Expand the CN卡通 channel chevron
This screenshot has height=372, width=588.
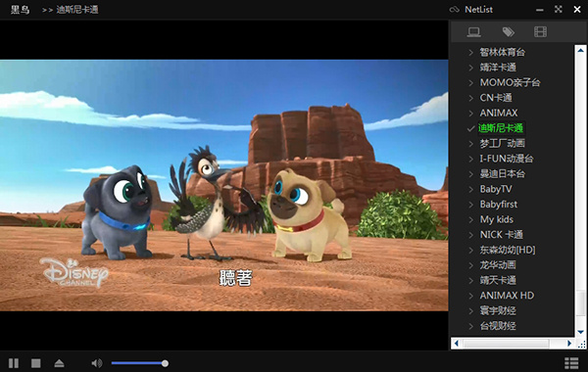471,98
